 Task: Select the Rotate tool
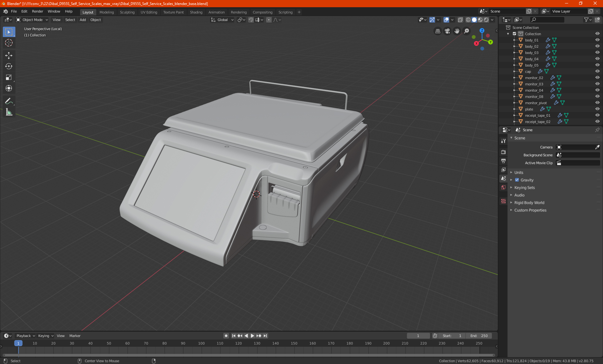coord(9,66)
